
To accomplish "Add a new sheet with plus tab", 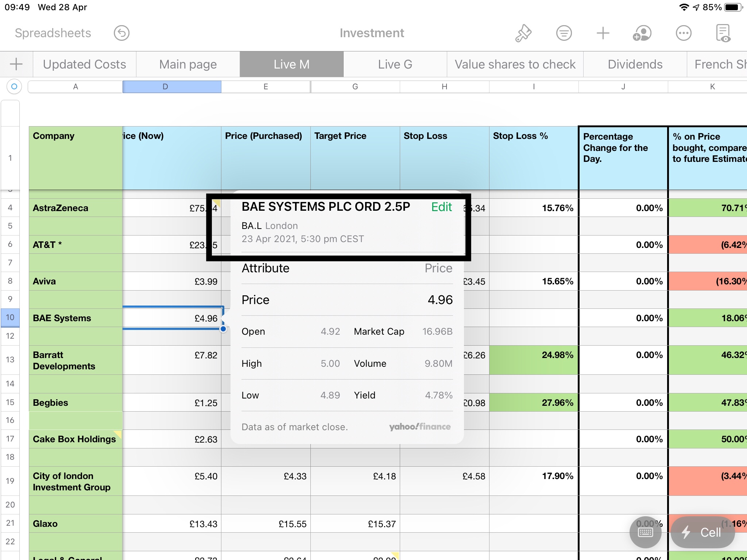I will [16, 64].
